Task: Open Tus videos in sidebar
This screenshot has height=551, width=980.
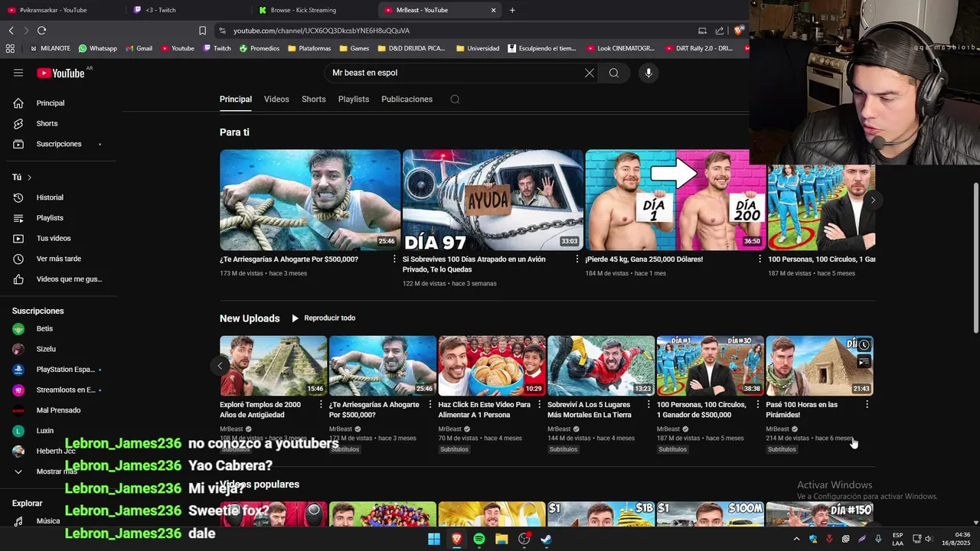Action: pos(61,238)
